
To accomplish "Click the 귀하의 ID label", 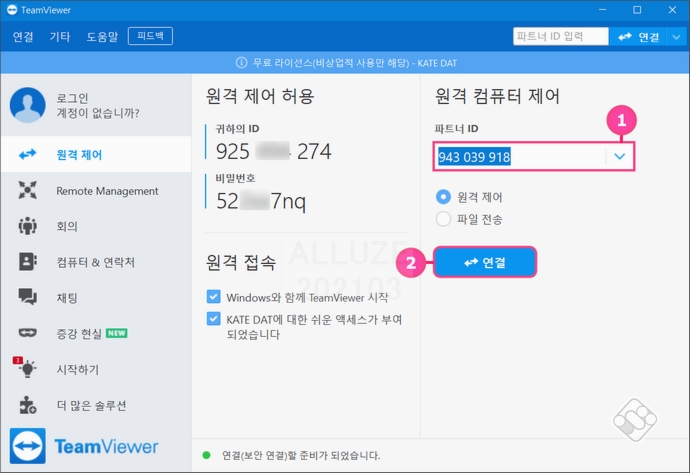I will pyautogui.click(x=237, y=129).
